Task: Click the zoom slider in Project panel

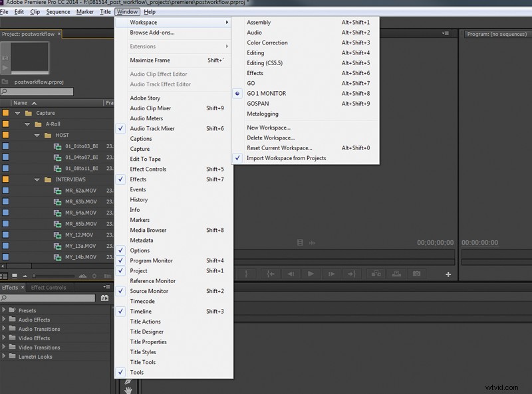Action: [x=34, y=275]
